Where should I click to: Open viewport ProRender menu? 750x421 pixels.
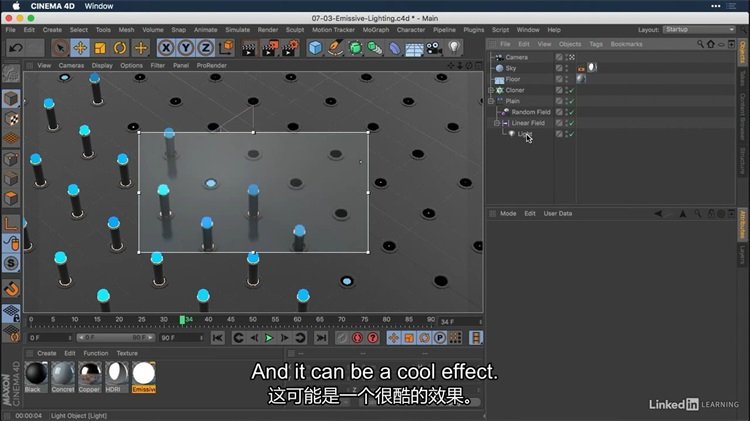(x=211, y=66)
